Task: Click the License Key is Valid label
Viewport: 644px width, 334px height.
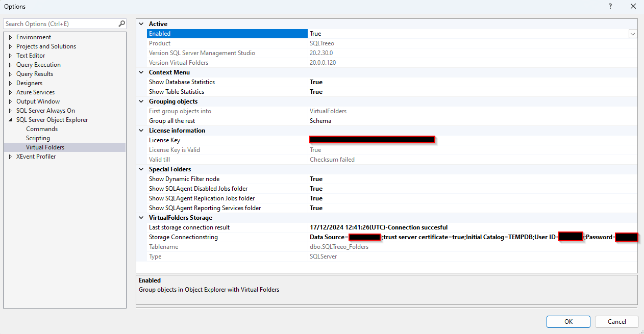Action: pyautogui.click(x=175, y=150)
